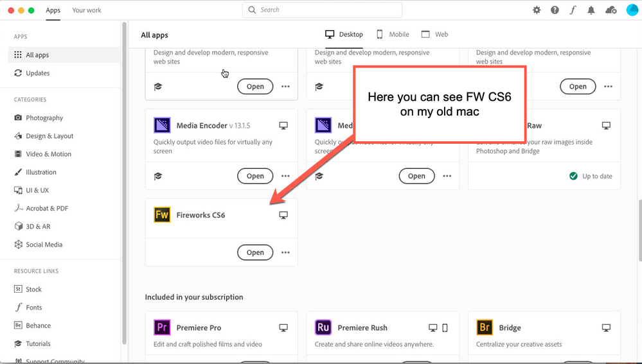Click the main apps list scrollbar
Image resolution: width=642 pixels, height=364 pixels.
tap(639, 230)
